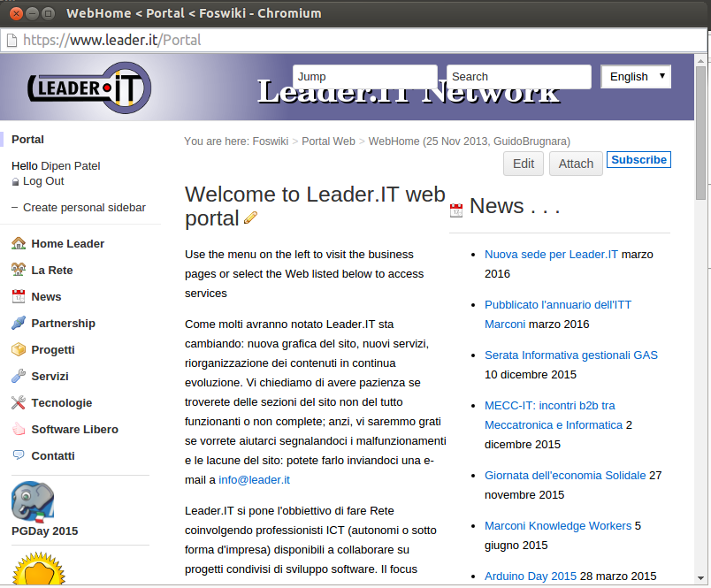Click the Partnership plug icon
The width and height of the screenshot is (711, 588).
click(x=19, y=324)
